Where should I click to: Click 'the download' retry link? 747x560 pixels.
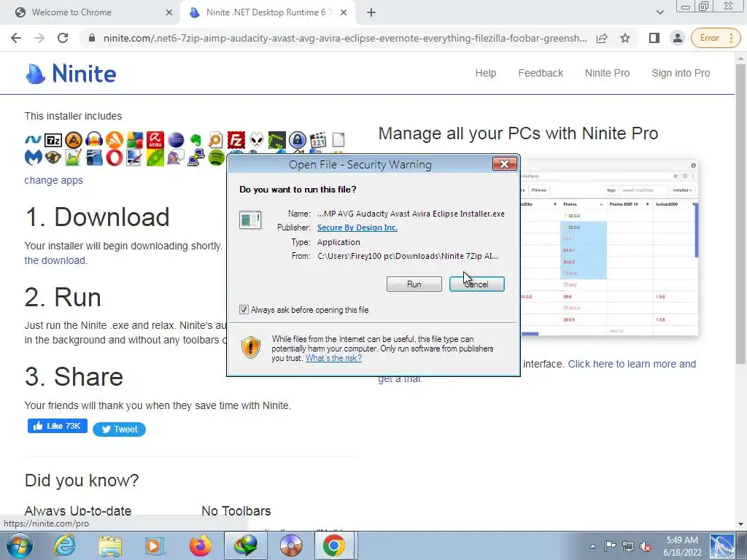pos(55,260)
